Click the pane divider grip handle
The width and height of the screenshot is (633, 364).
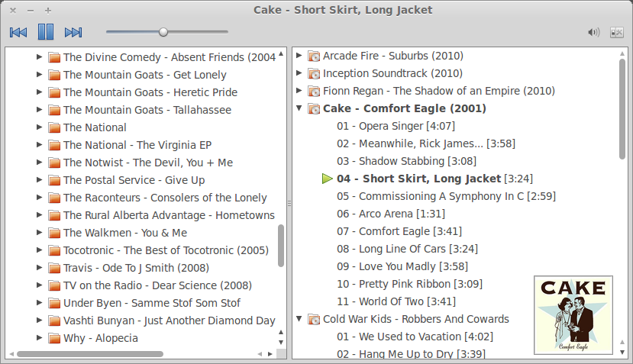pos(289,203)
